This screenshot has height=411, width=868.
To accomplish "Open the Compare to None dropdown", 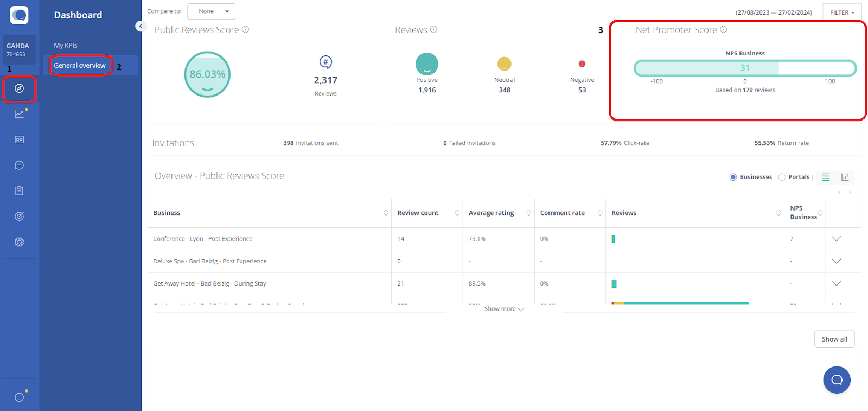I will pos(211,11).
